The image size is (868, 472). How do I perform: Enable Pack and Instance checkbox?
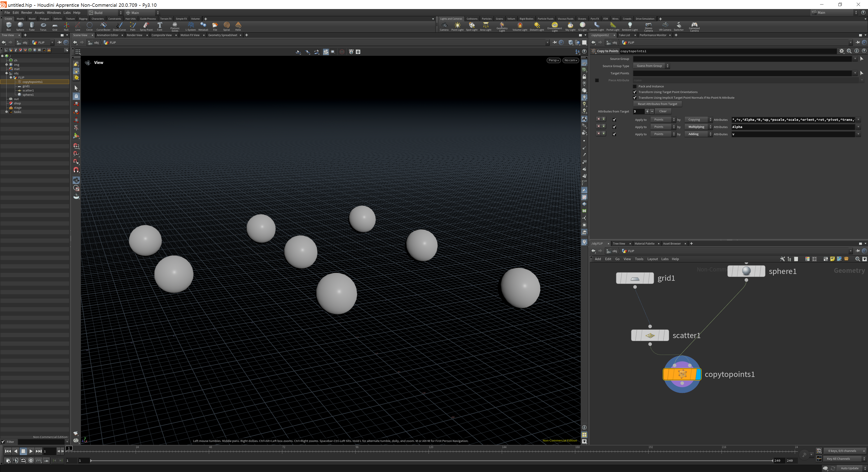[x=635, y=86]
